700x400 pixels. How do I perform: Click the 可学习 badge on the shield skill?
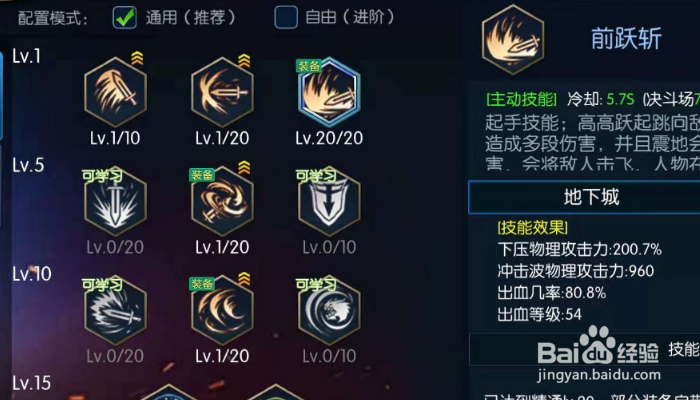point(316,175)
